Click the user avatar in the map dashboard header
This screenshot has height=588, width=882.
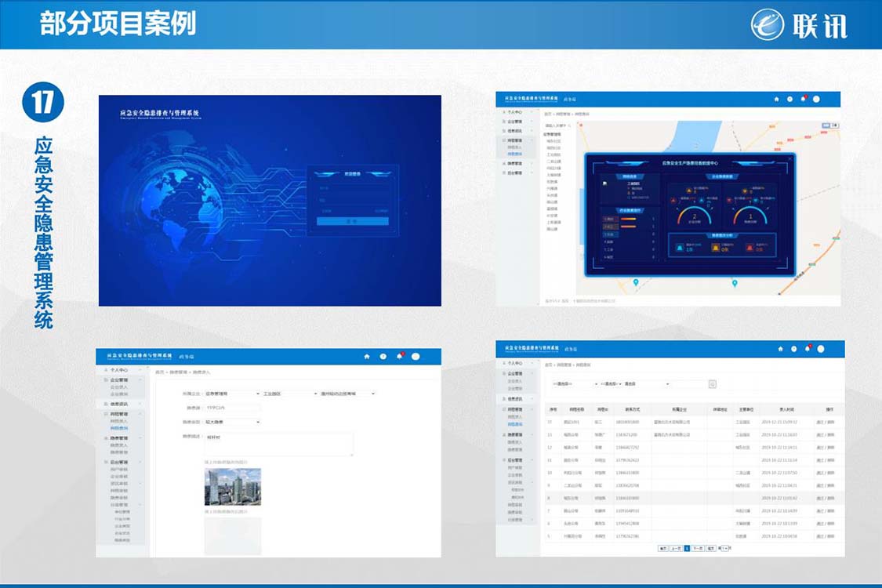click(816, 99)
